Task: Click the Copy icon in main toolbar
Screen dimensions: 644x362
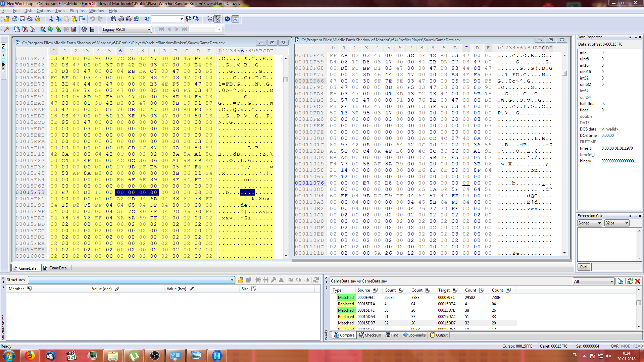Action: [x=58, y=19]
